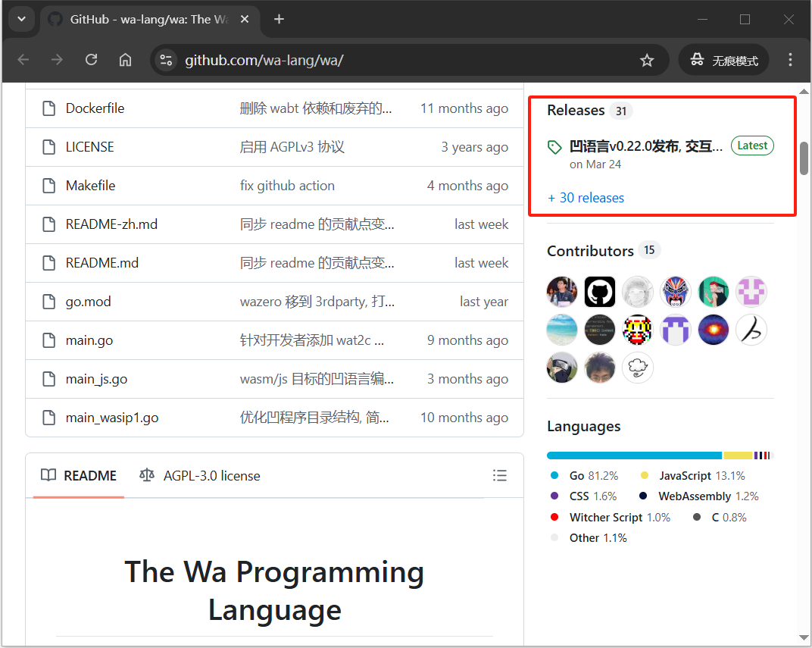Open the main_wasip1.go file
This screenshot has height=648, width=812.
click(112, 418)
